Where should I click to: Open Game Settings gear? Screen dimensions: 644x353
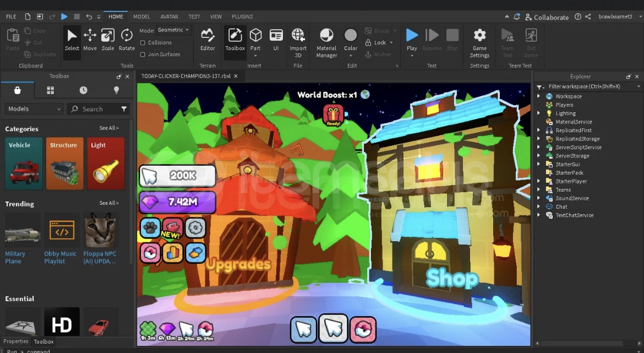click(479, 43)
